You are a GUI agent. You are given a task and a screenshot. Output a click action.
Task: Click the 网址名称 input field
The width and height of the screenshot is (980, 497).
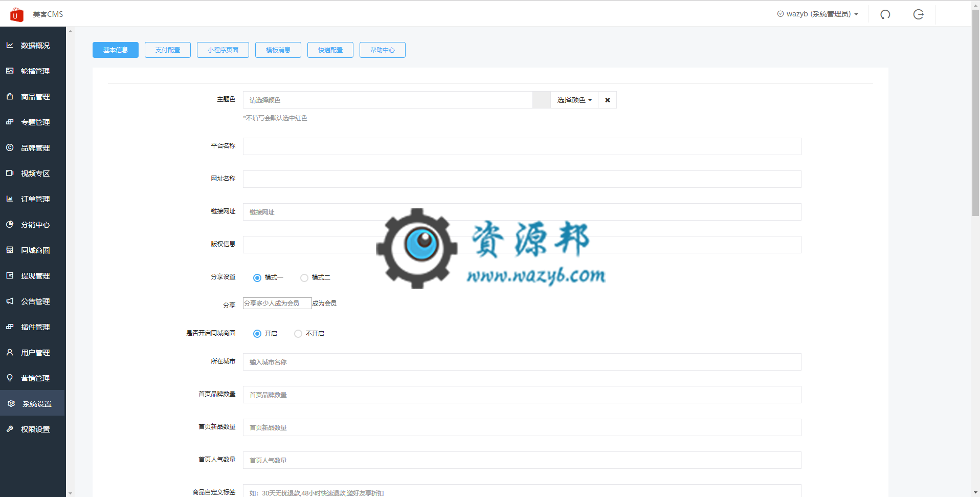[522, 179]
